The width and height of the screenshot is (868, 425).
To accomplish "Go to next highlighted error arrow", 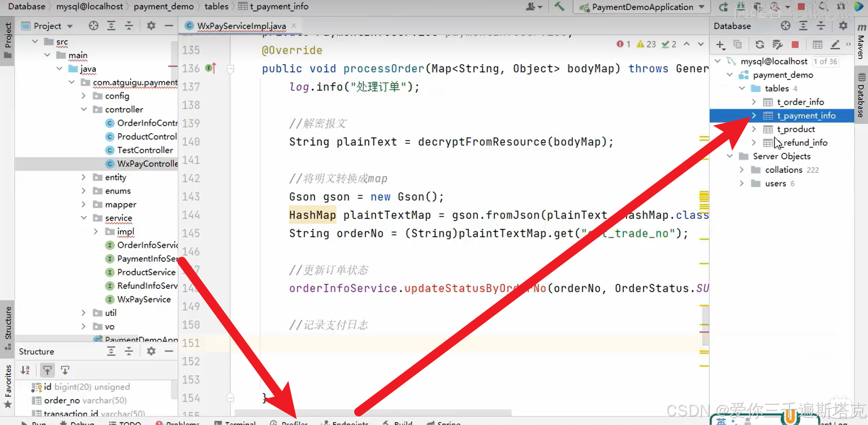I will tap(701, 44).
